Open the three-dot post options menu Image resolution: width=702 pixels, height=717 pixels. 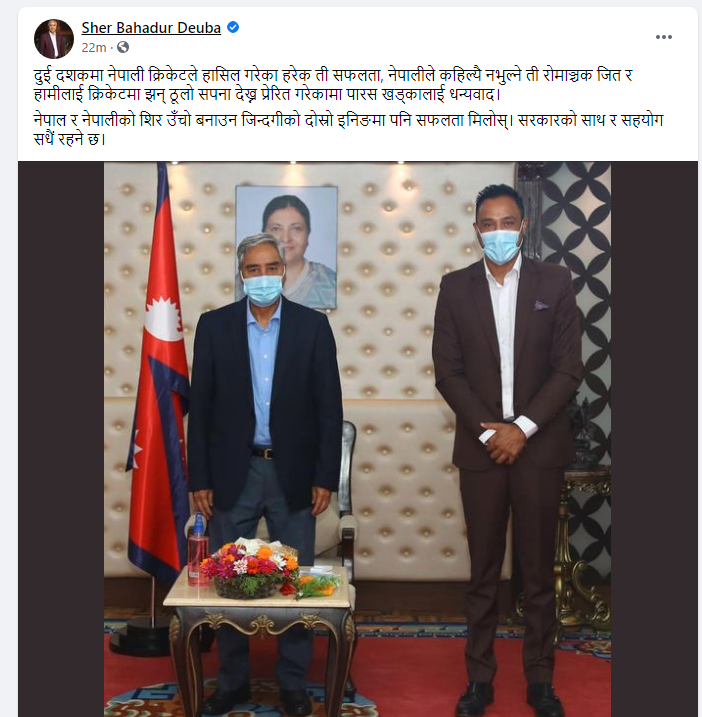click(663, 37)
